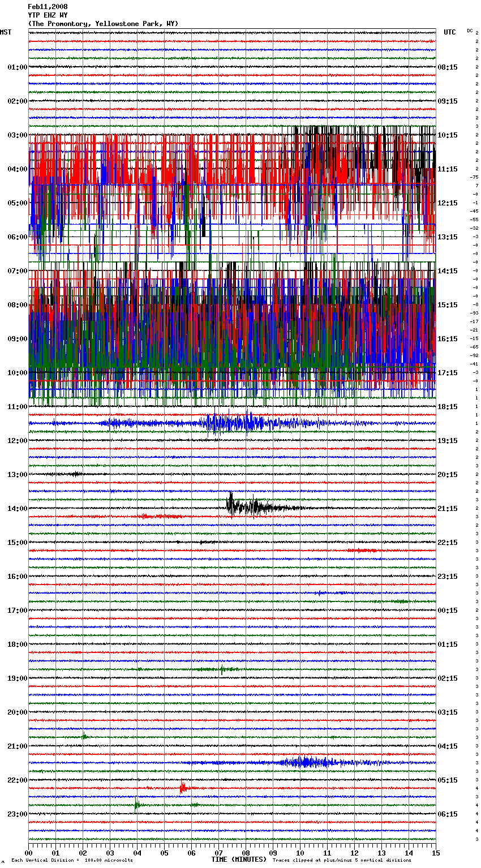Click the 08:15 UTC time label
The width and height of the screenshot is (481, 868).
click(x=448, y=67)
